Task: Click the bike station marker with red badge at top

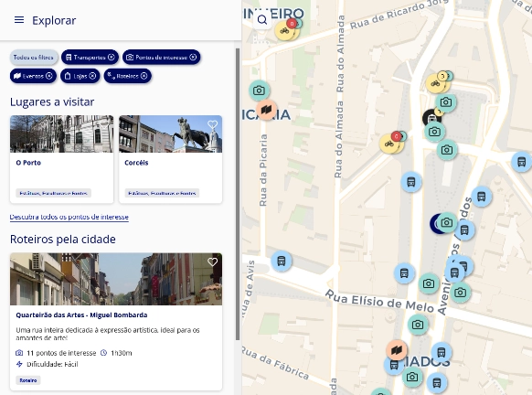Action: click(285, 31)
